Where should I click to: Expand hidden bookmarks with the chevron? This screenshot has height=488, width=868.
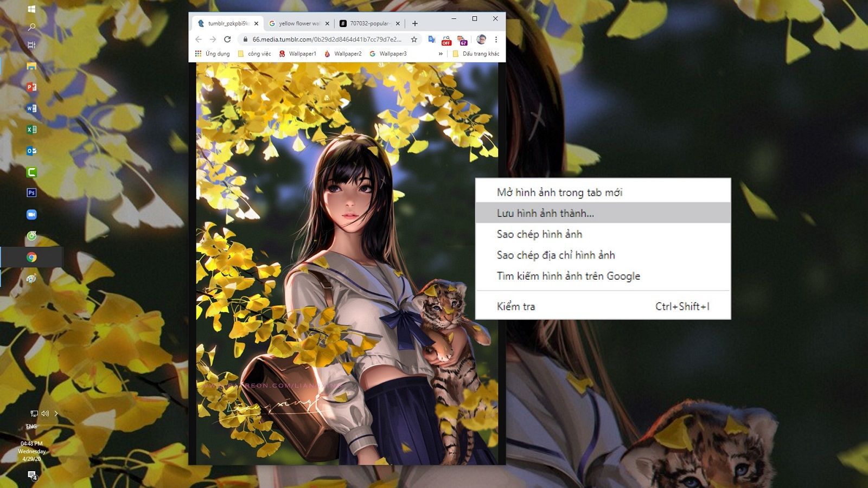click(x=441, y=54)
